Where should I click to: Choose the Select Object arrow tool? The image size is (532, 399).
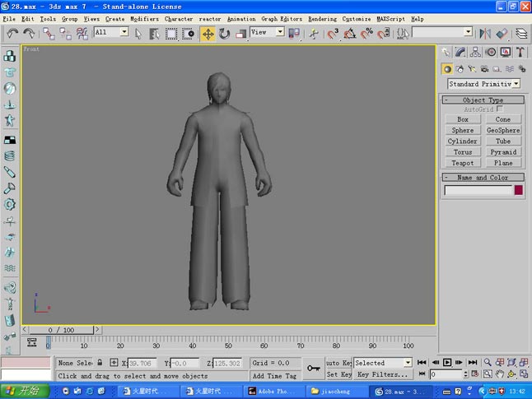(x=138, y=34)
